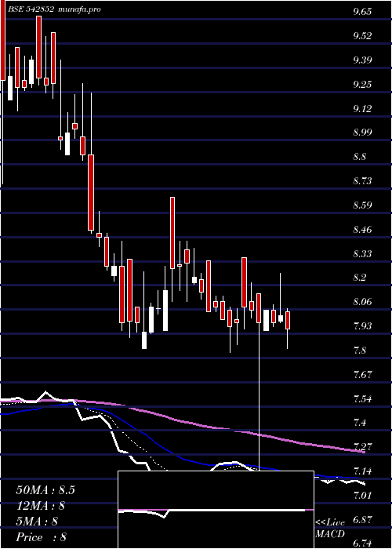
Task: Click the <<Live label
Action: [x=330, y=523]
